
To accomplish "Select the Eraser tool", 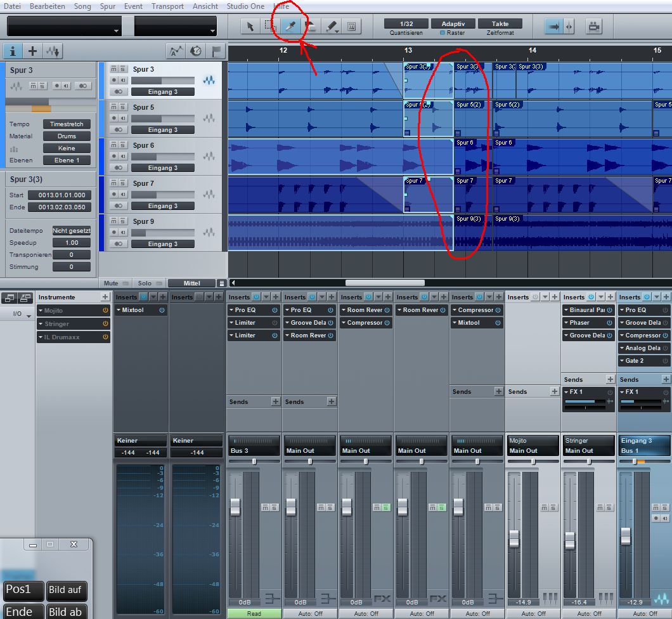I will [311, 27].
